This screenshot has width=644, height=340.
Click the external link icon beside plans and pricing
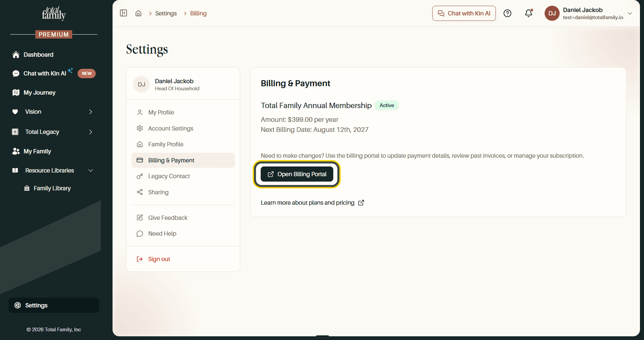pos(361,203)
